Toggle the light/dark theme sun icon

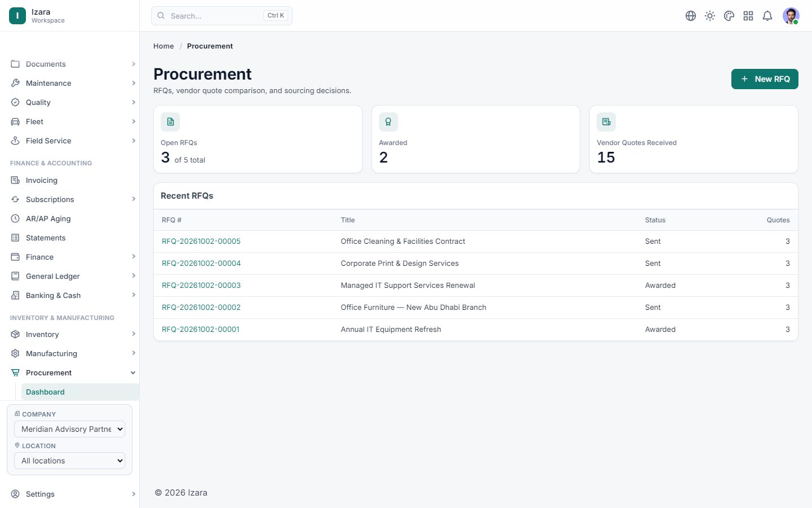pos(710,16)
